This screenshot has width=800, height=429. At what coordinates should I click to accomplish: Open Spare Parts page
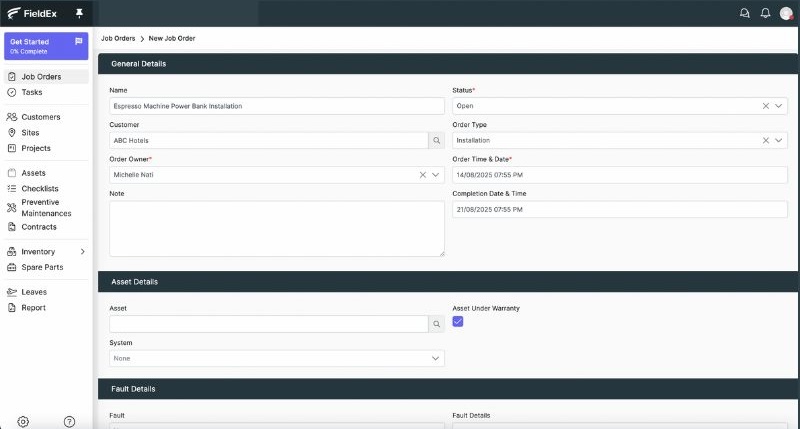click(x=46, y=267)
